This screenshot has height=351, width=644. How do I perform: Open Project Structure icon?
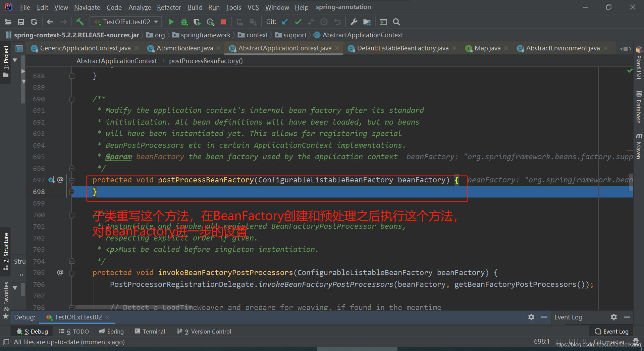click(367, 22)
